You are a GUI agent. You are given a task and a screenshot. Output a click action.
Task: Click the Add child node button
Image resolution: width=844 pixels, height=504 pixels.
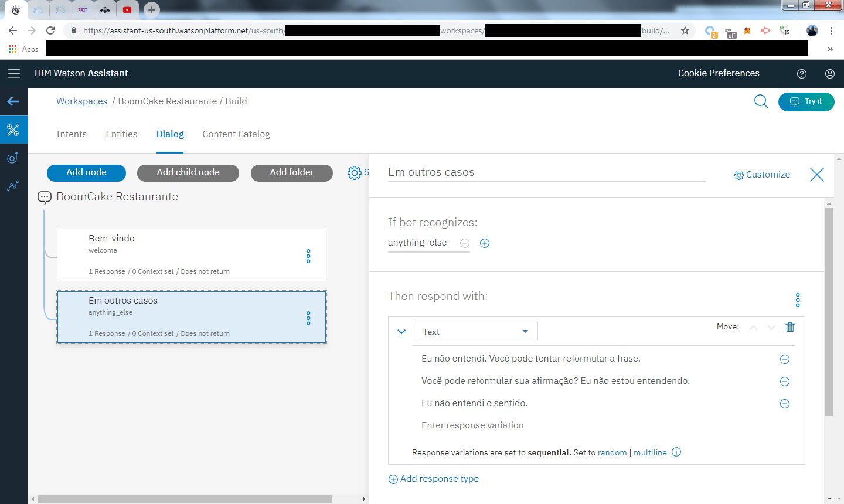tap(188, 173)
